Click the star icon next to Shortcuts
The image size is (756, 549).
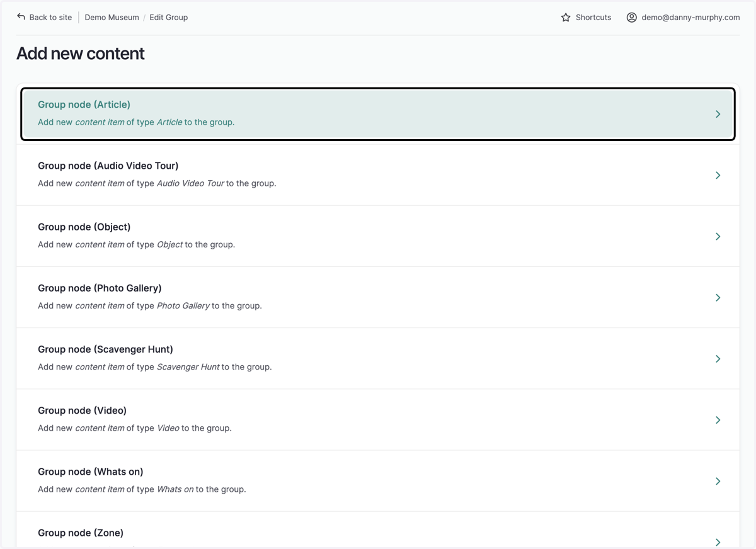click(x=566, y=18)
